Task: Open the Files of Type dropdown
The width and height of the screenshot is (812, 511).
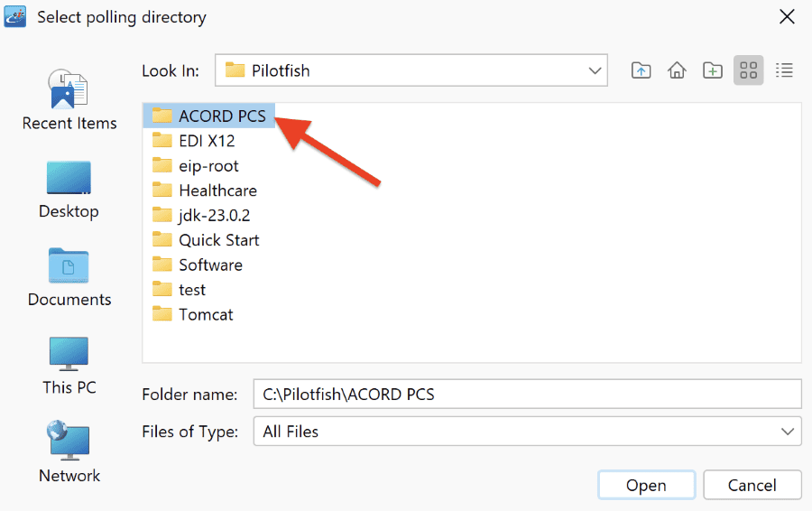Action: [x=527, y=432]
